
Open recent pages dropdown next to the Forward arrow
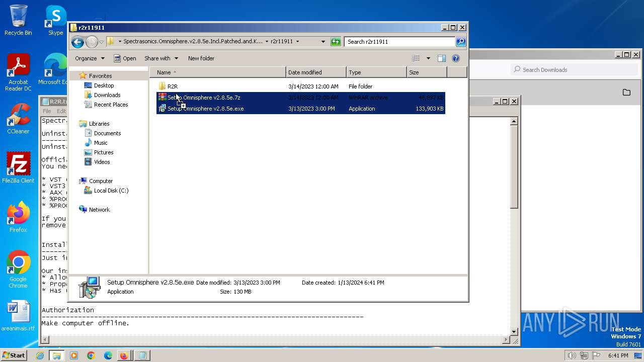click(x=101, y=42)
